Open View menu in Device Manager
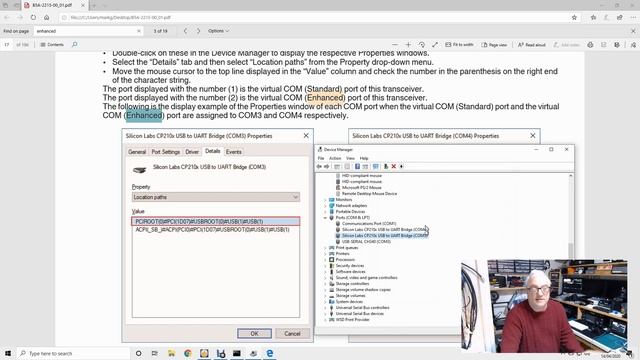The height and width of the screenshot is (360, 640). (x=350, y=158)
